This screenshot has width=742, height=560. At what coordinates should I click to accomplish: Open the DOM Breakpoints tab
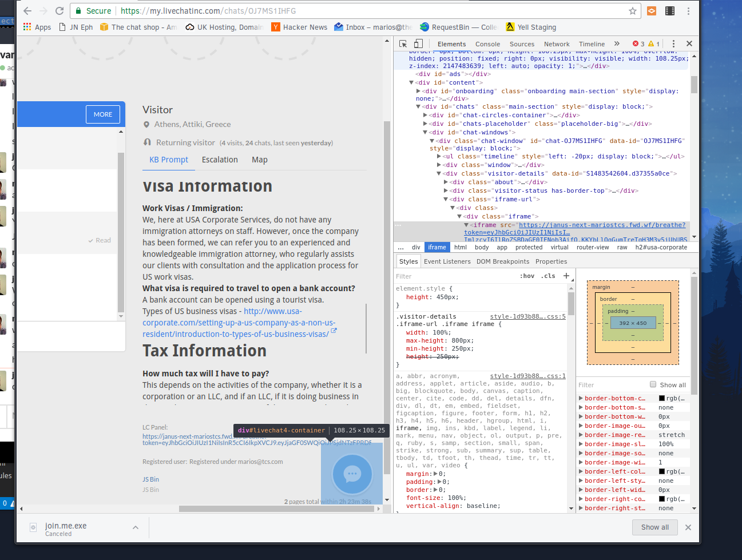click(x=503, y=261)
